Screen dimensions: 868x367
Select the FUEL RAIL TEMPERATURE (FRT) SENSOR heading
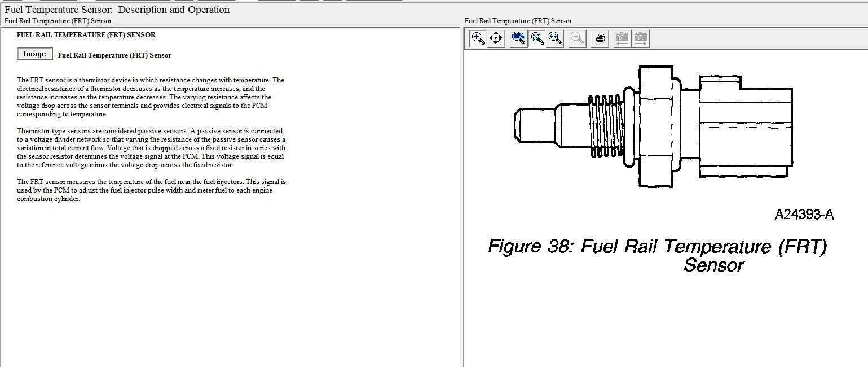(86, 35)
